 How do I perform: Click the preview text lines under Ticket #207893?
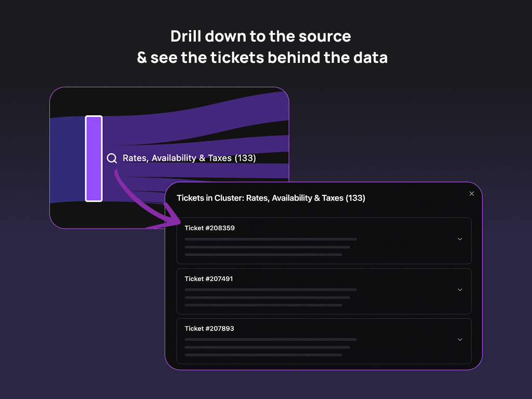[270, 347]
